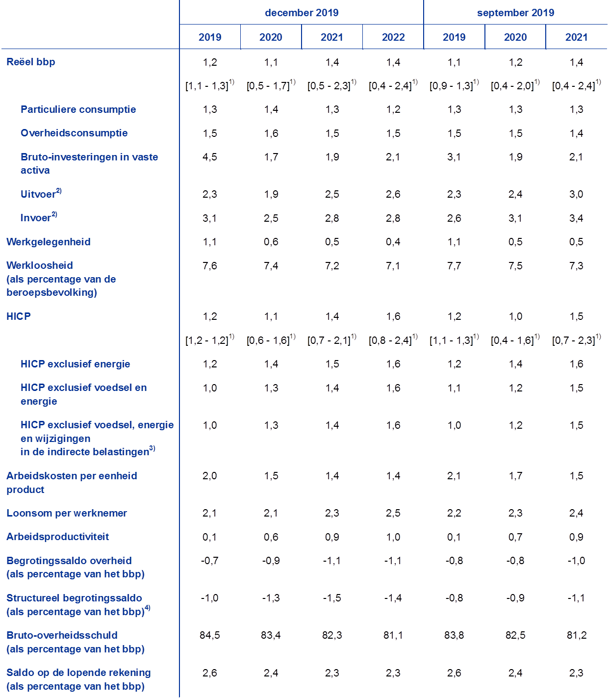The image size is (608, 700).
Task: Click the value 82,5 in overheidsschuld row
Action: click(515, 635)
